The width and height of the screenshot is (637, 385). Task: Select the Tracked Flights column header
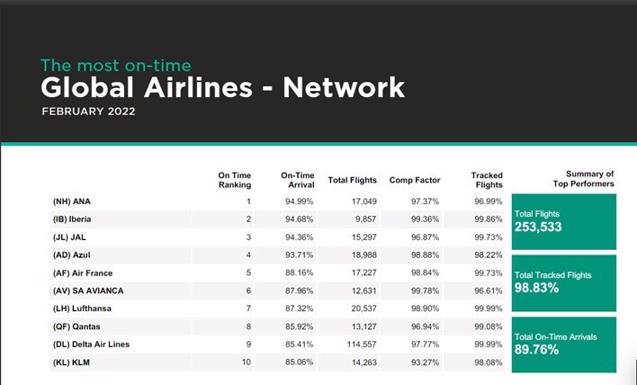(x=487, y=180)
